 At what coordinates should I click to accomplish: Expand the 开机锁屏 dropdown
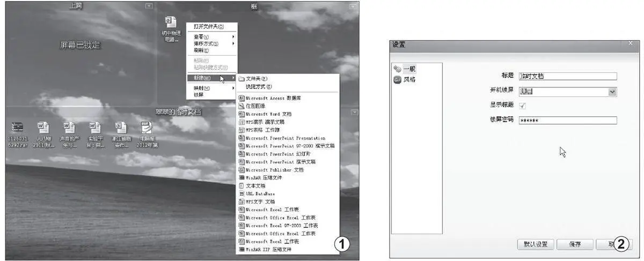point(612,92)
